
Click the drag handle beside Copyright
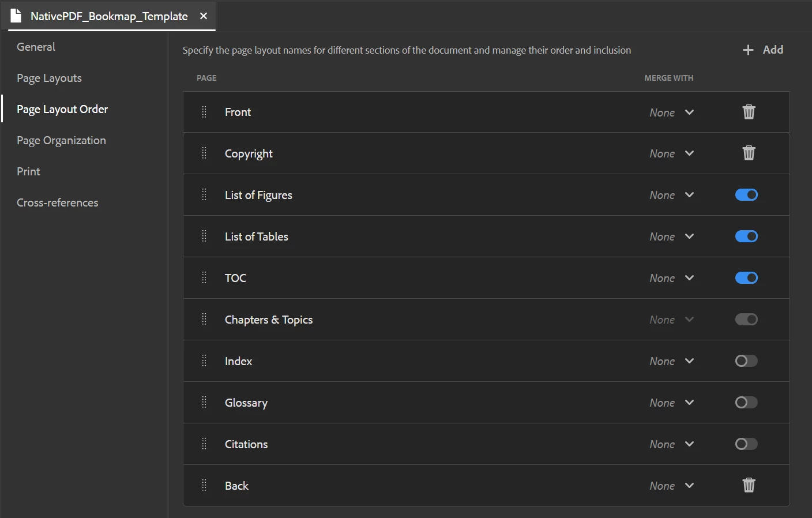pyautogui.click(x=204, y=153)
